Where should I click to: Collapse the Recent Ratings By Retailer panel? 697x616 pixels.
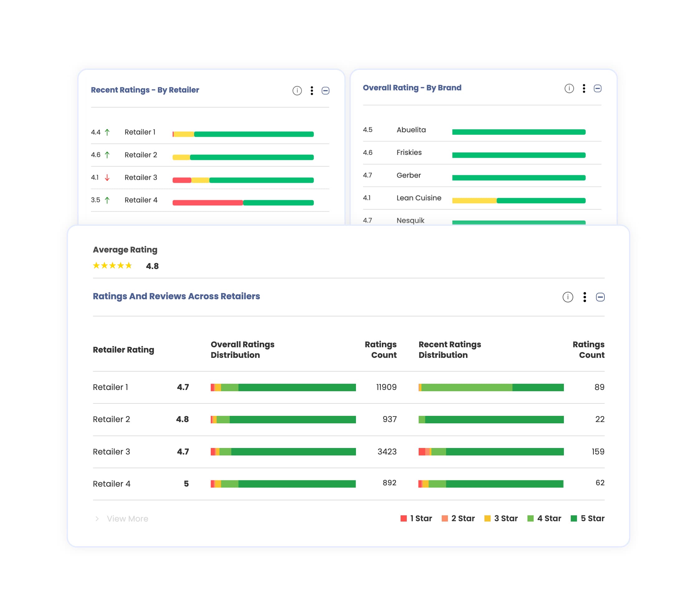click(325, 91)
